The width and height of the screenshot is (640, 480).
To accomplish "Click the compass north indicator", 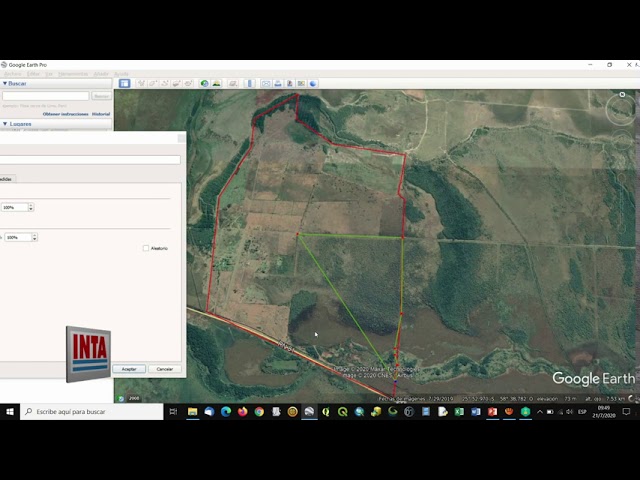I will (x=622, y=95).
